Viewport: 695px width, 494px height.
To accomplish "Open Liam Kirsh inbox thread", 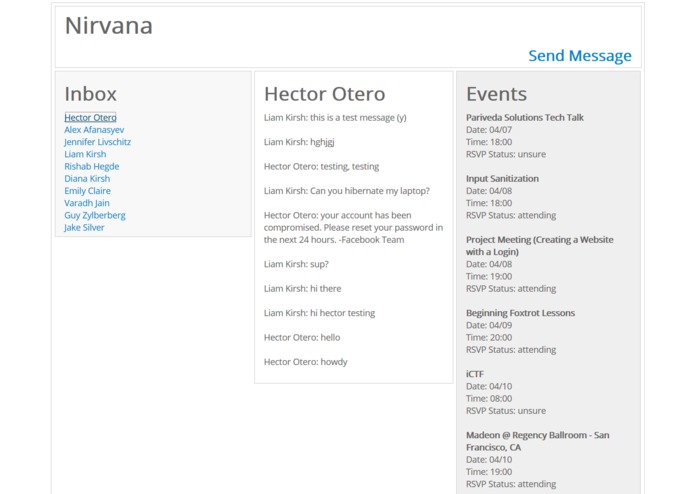I will tap(85, 154).
